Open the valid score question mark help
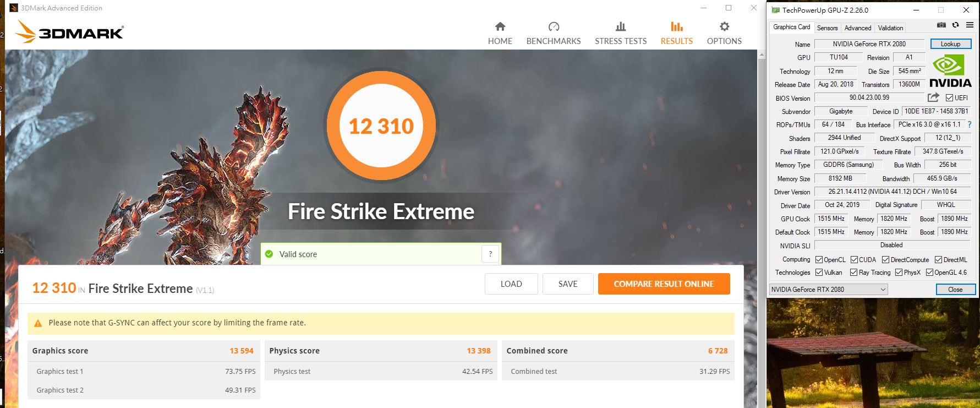 tap(490, 254)
